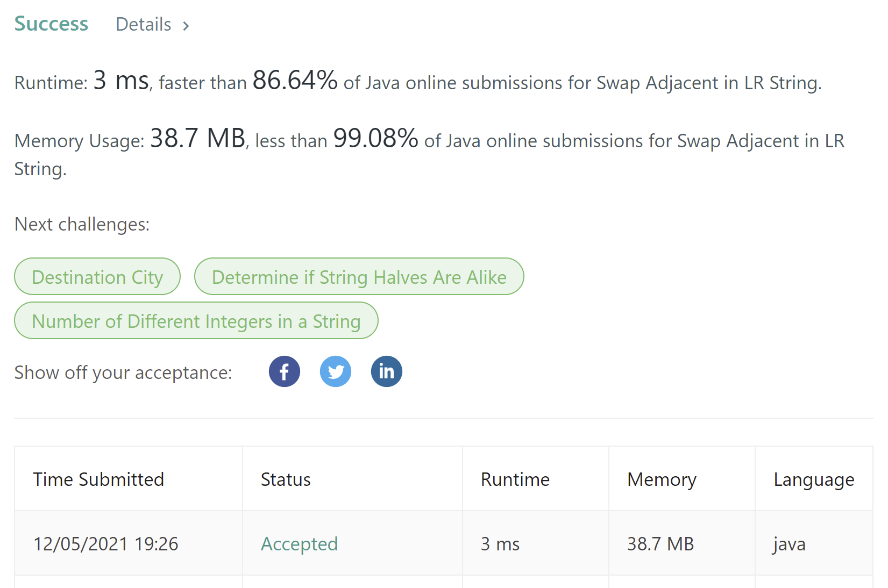The height and width of the screenshot is (588, 888).
Task: Open Determine if String Halves Are Alike
Action: coord(359,277)
